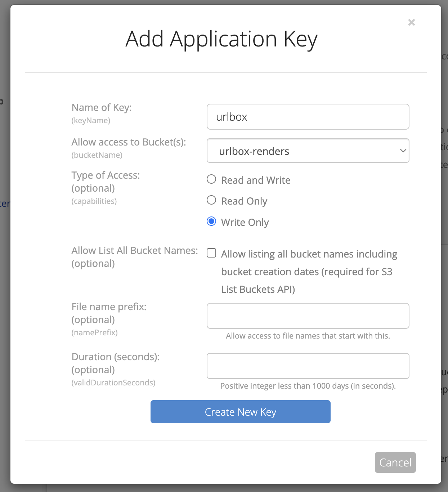Select the Write Only radio button
448x492 pixels.
pyautogui.click(x=211, y=221)
